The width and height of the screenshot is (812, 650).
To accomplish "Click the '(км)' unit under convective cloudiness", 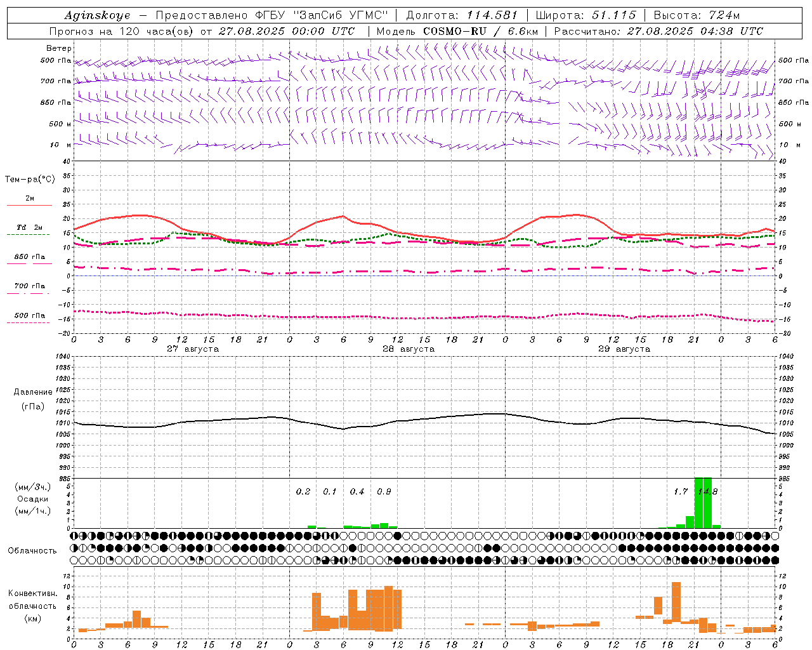I will coord(33,618).
